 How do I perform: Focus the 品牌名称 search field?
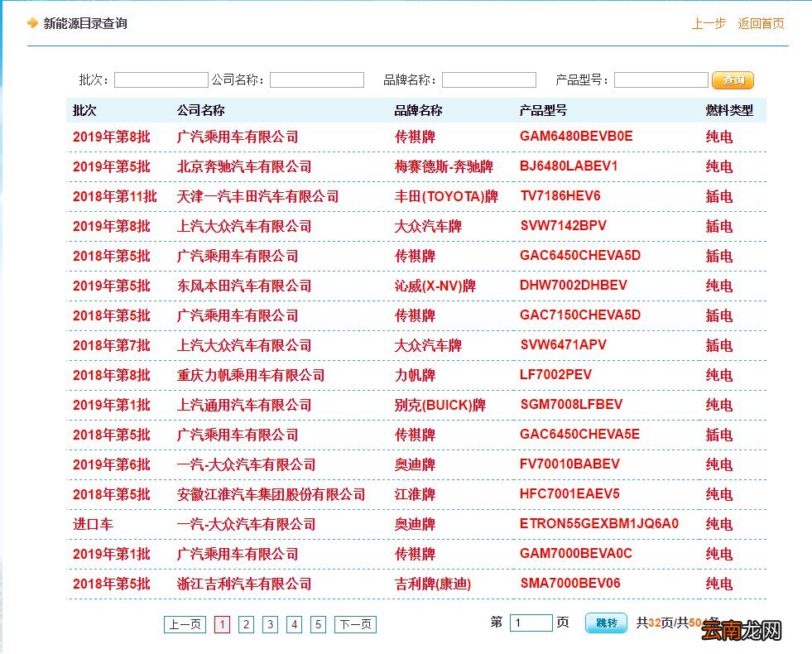(x=489, y=79)
